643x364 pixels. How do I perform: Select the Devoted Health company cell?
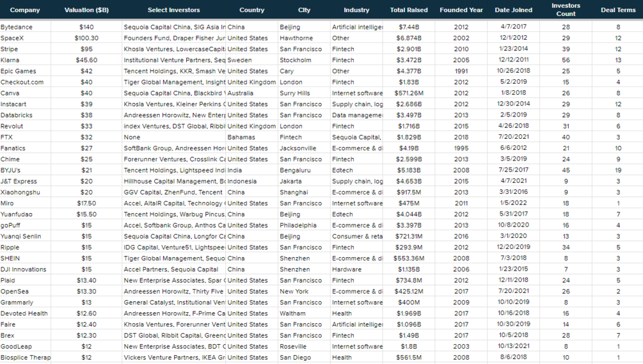[x=26, y=314]
